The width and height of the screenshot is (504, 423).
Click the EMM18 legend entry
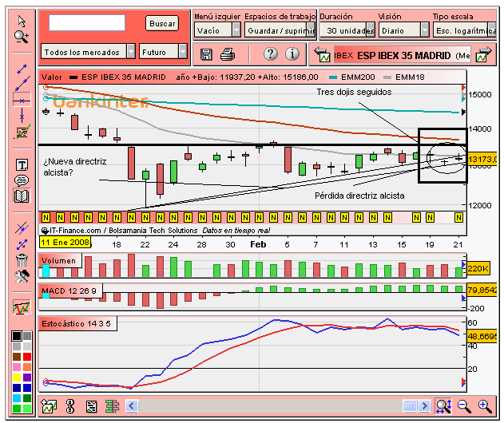404,77
